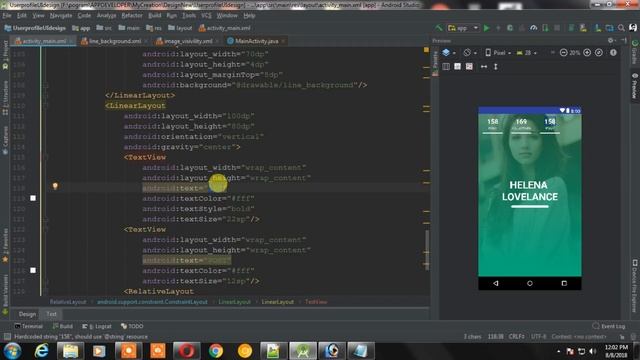Click the UTF-8 encoding in status bar

(538, 337)
